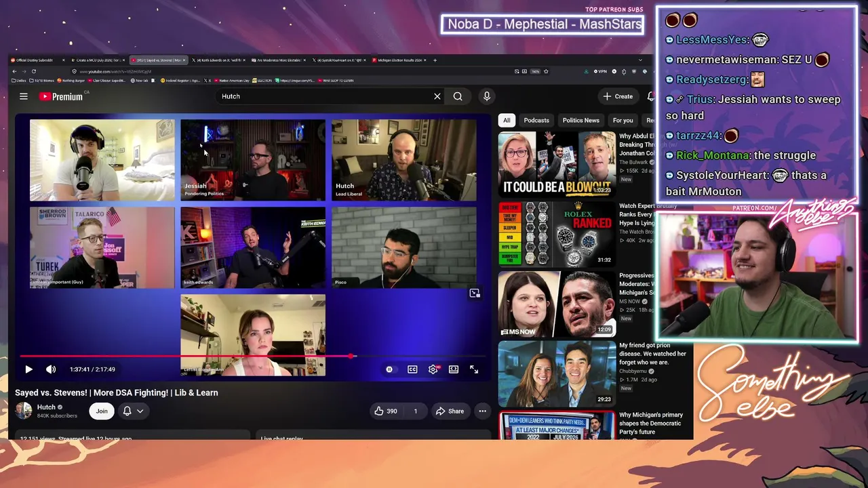The height and width of the screenshot is (488, 868).
Task: Open a new browser tab
Action: tap(435, 60)
